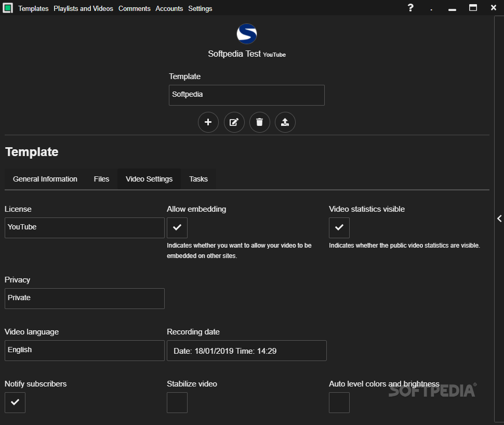This screenshot has width=504, height=425.
Task: Open the help question mark icon
Action: point(410,8)
